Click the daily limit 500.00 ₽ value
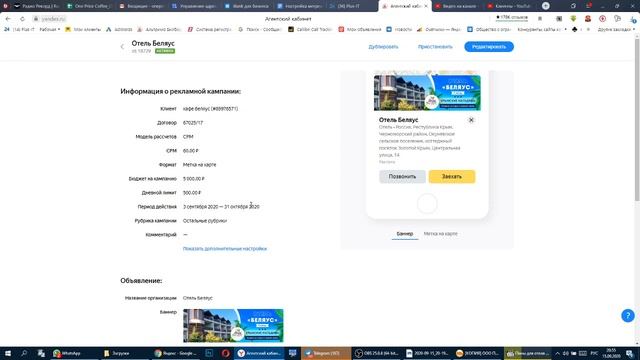The image size is (640, 360). point(192,193)
